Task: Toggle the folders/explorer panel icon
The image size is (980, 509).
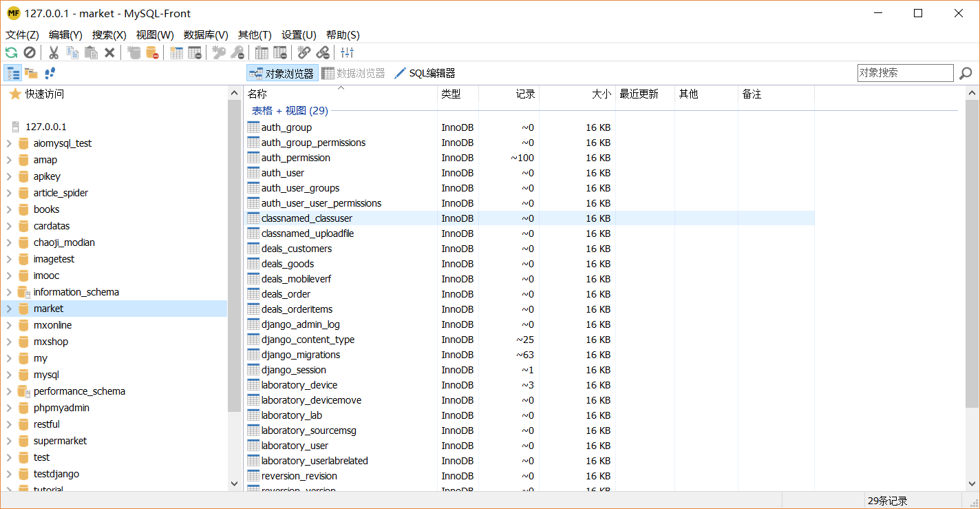Action: [31, 73]
